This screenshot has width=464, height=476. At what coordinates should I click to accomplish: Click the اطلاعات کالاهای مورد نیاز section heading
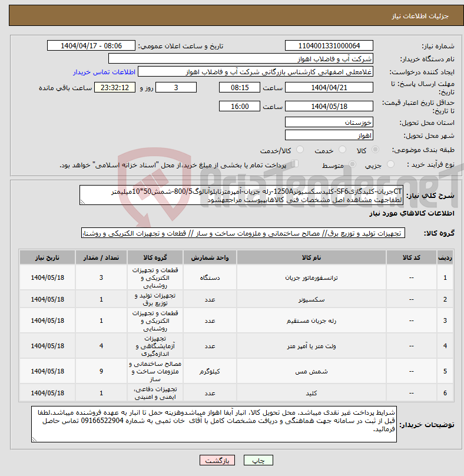coord(412,213)
